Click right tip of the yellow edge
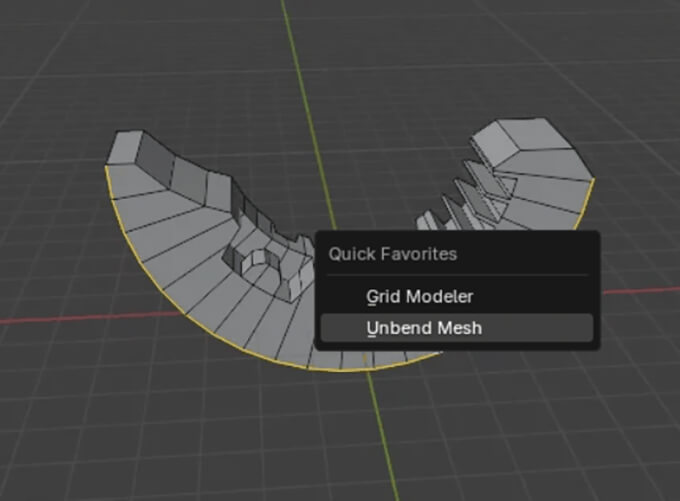 [x=594, y=180]
